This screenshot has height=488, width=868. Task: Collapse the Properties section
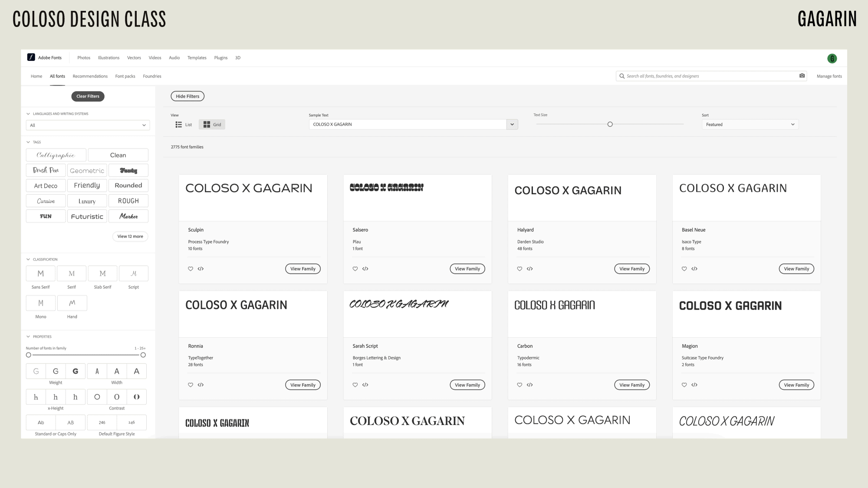[x=28, y=336]
